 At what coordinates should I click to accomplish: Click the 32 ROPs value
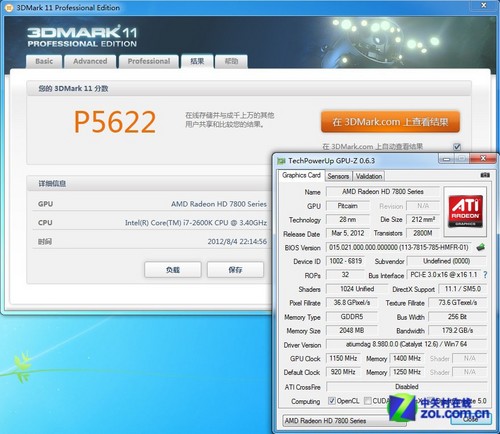(x=345, y=275)
